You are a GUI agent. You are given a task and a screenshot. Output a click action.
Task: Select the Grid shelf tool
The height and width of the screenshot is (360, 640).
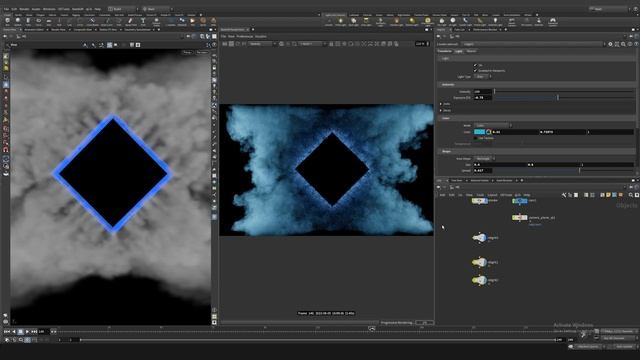click(x=49, y=21)
